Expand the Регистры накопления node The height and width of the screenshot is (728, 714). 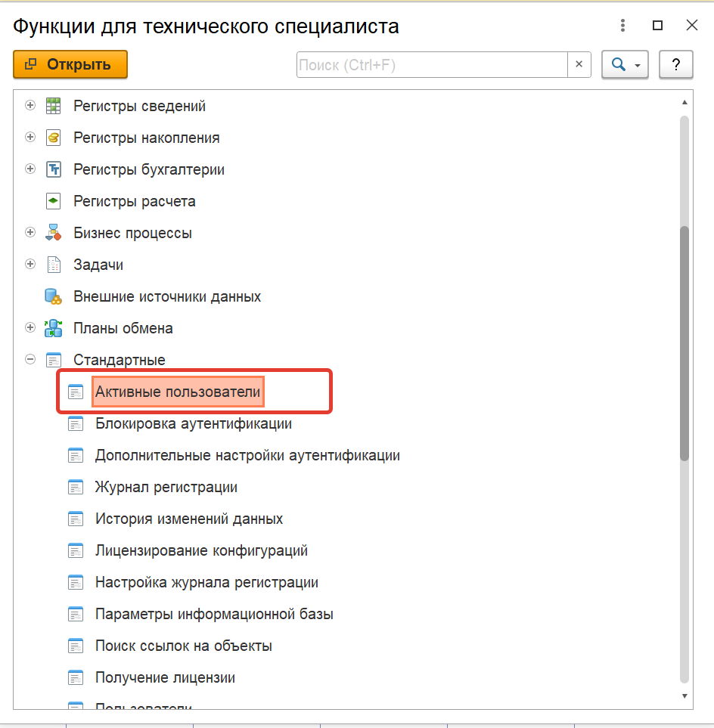coord(30,137)
